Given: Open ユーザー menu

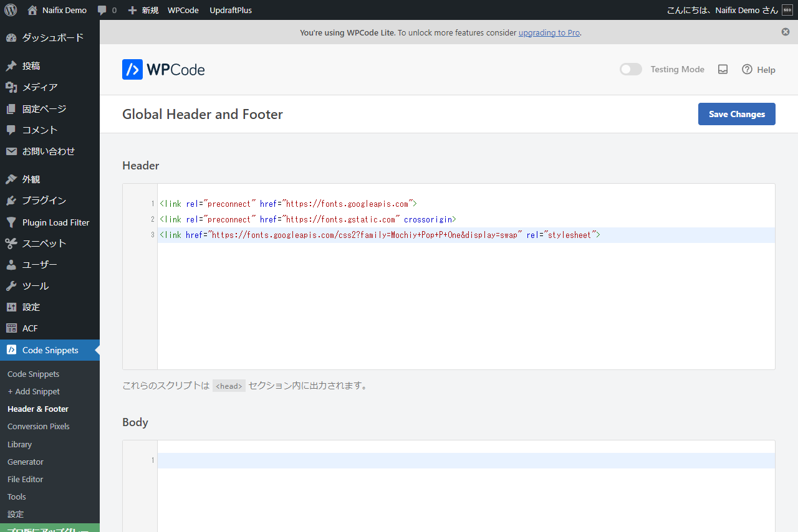Looking at the screenshot, I should (x=50, y=265).
